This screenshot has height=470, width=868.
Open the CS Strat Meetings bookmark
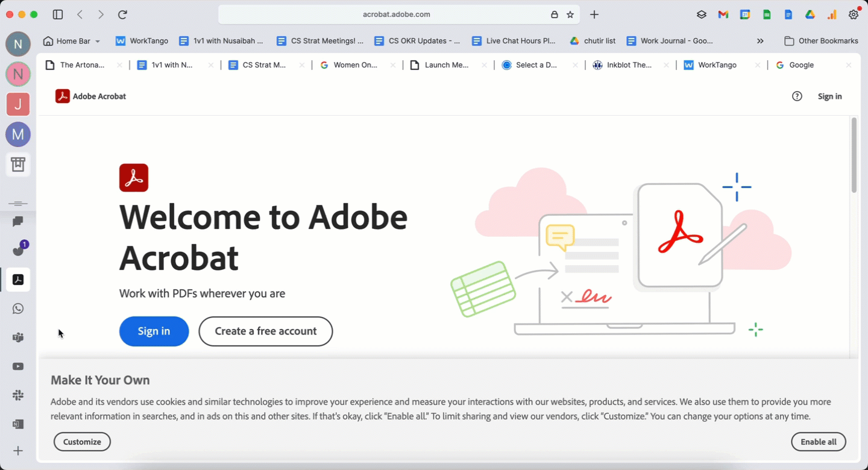pos(320,41)
